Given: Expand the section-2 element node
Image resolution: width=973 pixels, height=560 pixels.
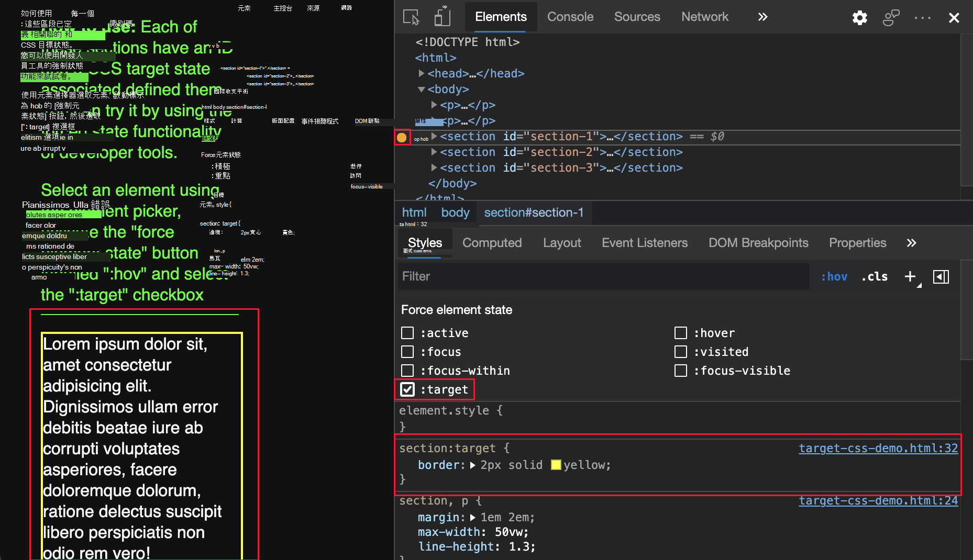Looking at the screenshot, I should [x=434, y=152].
